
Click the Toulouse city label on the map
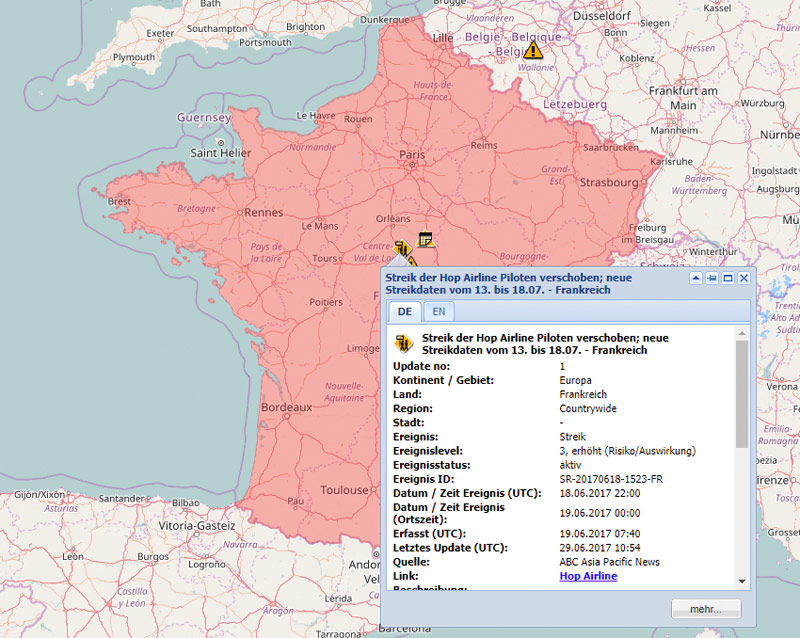click(345, 490)
